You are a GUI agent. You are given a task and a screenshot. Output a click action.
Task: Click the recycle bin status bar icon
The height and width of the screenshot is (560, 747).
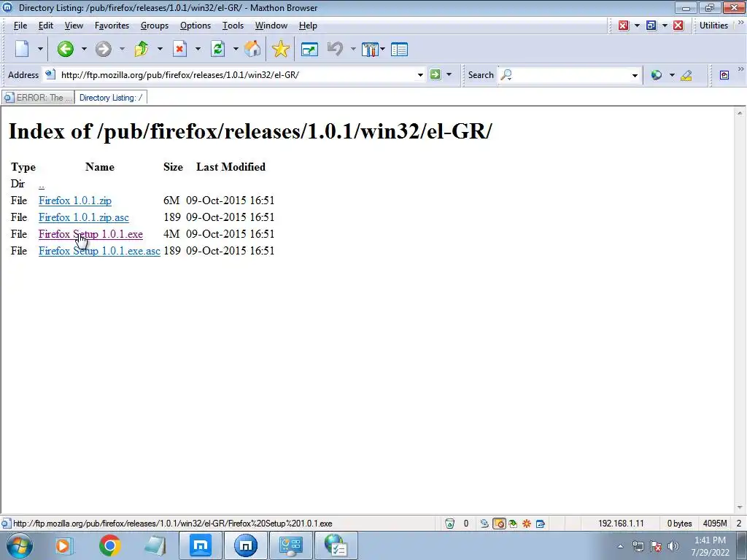coord(449,524)
